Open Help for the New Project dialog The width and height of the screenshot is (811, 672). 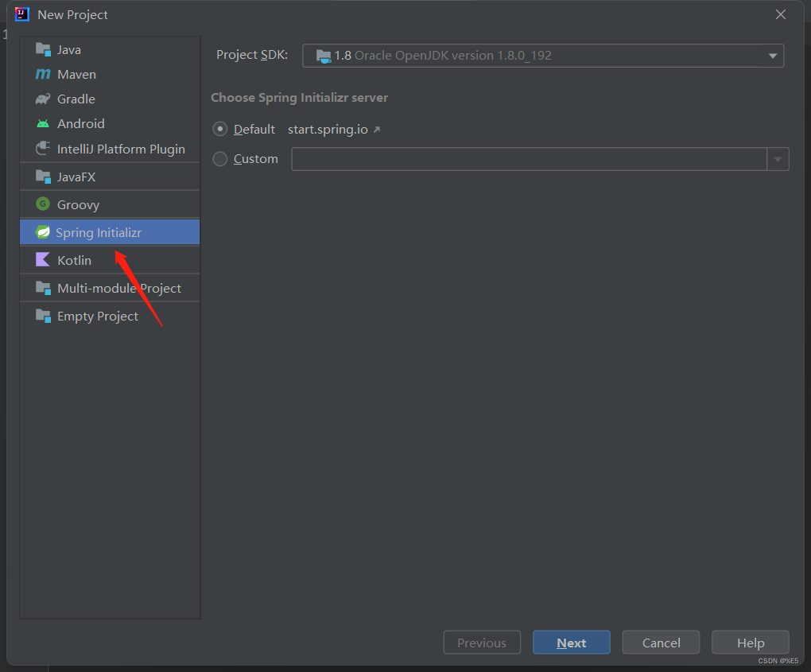[751, 643]
